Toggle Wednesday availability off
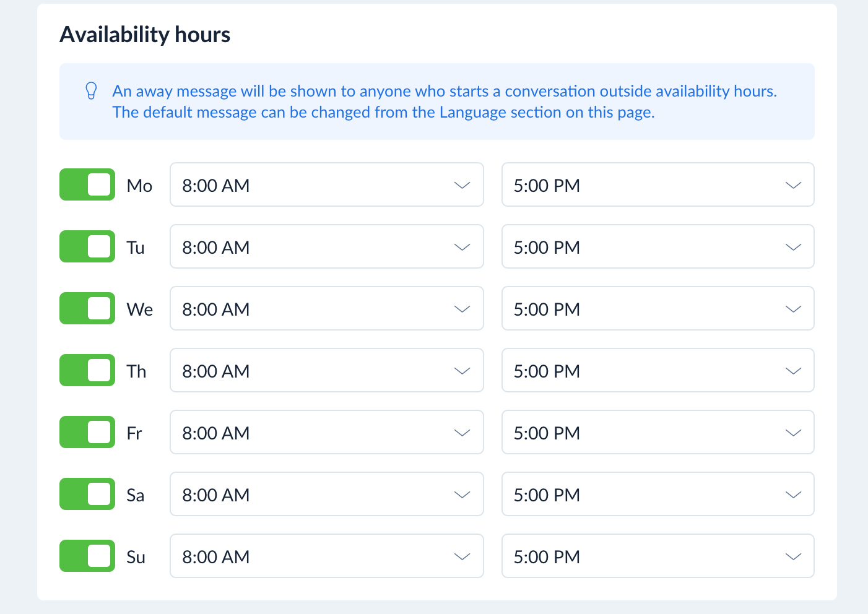The width and height of the screenshot is (868, 614). point(87,308)
